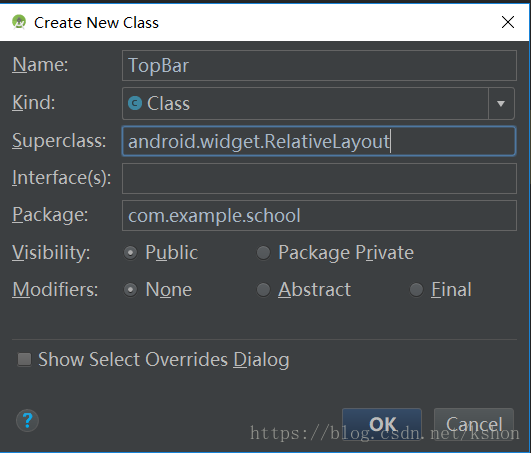Enable Show Select Overrides Dialog checkbox
The width and height of the screenshot is (531, 453).
click(x=24, y=360)
